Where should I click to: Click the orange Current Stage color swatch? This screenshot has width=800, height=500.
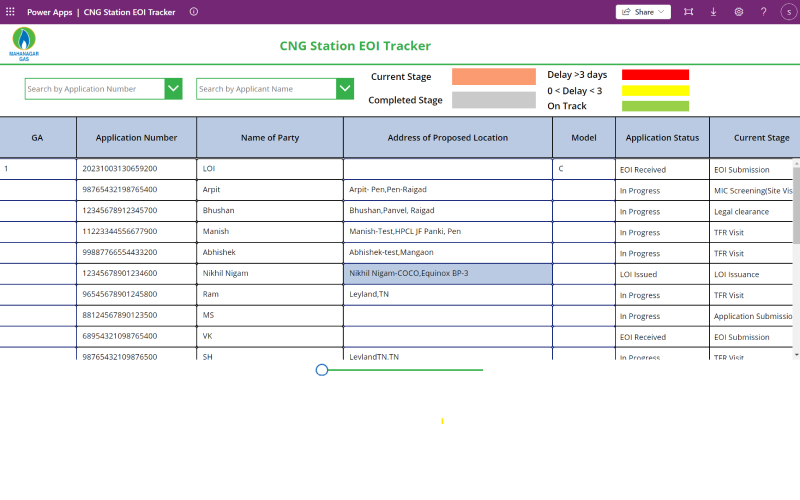tap(494, 77)
